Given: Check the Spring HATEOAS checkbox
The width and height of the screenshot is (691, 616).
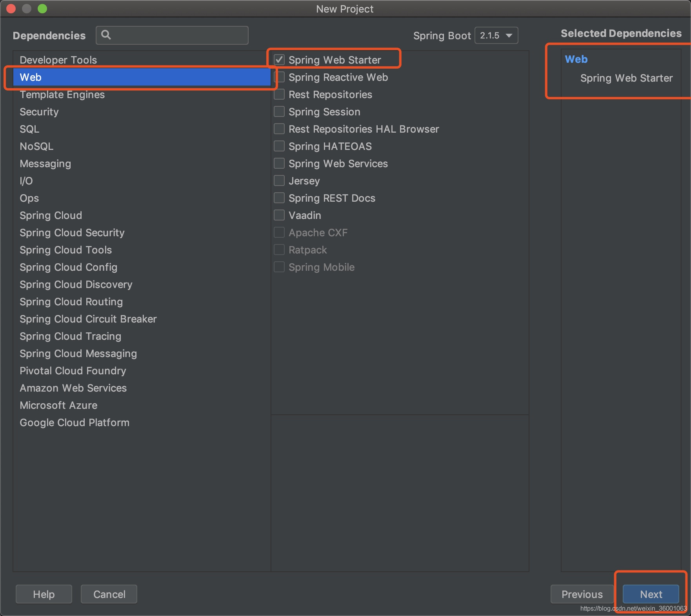Looking at the screenshot, I should point(279,146).
